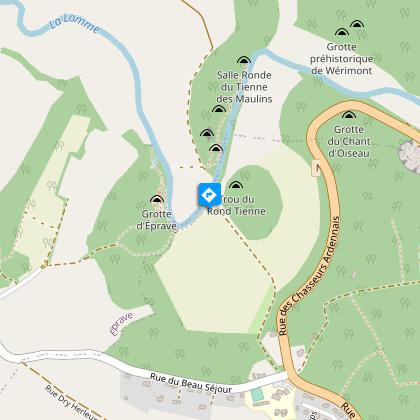Select the Grotte du Chant d'Oiseau cave icon
This screenshot has width=420, height=420.
point(349,115)
